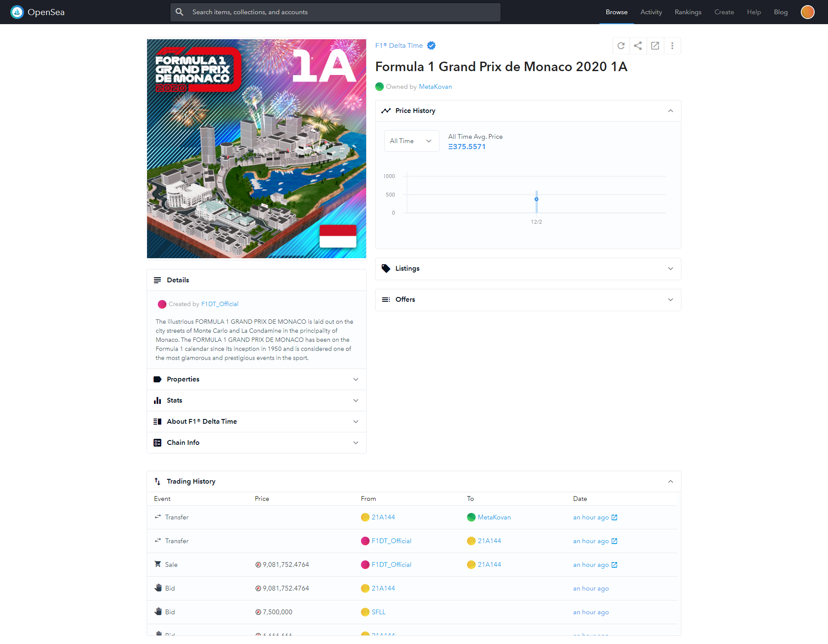Viewport: 828px width, 644px height.
Task: Click the OpenSea brand name text
Action: coord(46,12)
